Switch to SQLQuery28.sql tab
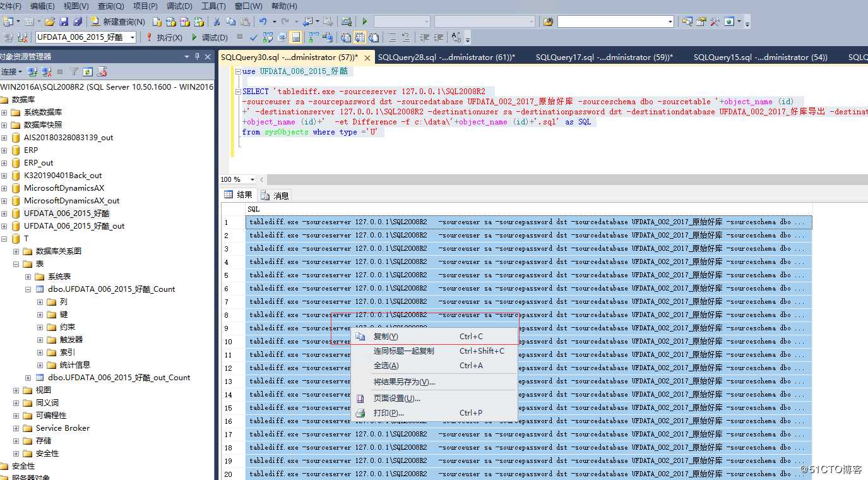This screenshot has width=868, height=480. (x=446, y=57)
